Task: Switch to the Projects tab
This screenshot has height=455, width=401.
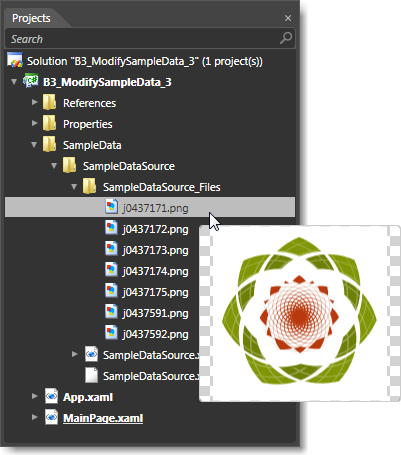Action: [x=31, y=18]
